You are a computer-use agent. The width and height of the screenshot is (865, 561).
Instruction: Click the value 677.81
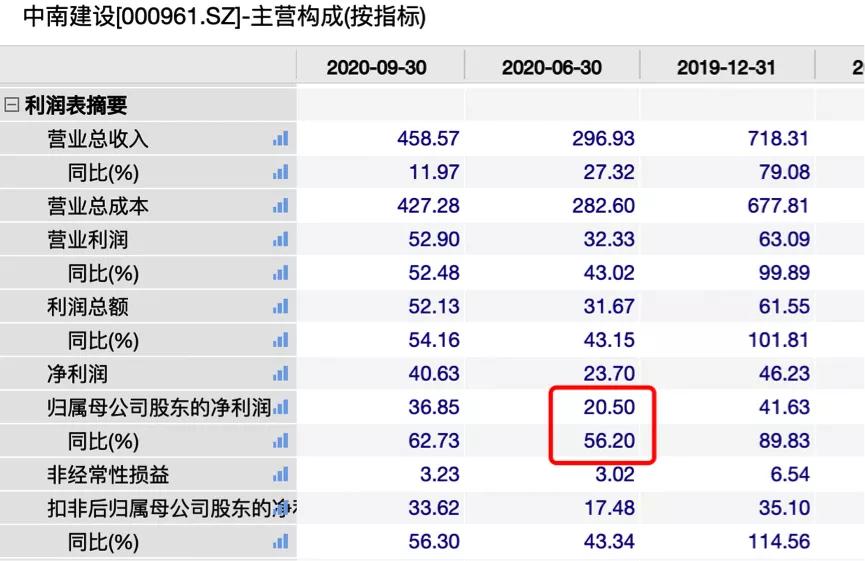click(778, 206)
